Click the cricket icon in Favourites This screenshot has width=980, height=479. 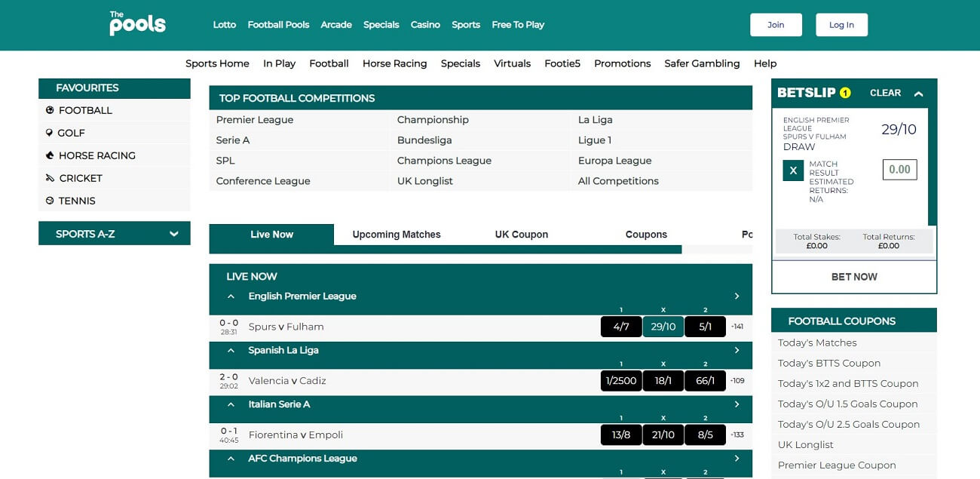(x=50, y=178)
